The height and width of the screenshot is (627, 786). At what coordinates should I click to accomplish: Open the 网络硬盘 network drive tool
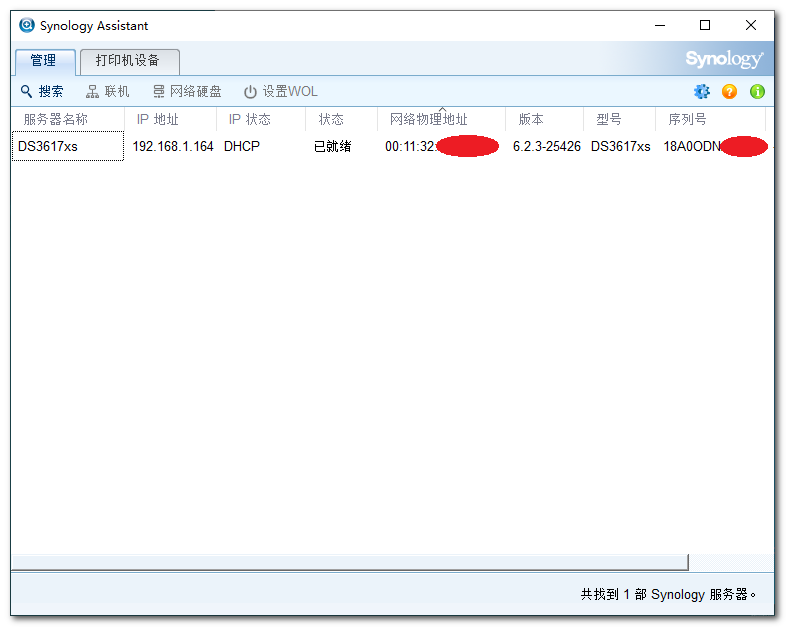pos(187,91)
